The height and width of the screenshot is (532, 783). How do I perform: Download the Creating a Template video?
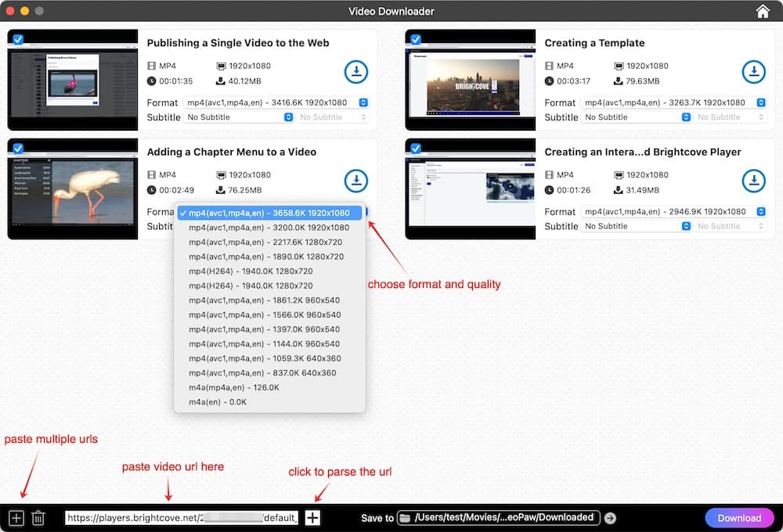click(753, 72)
